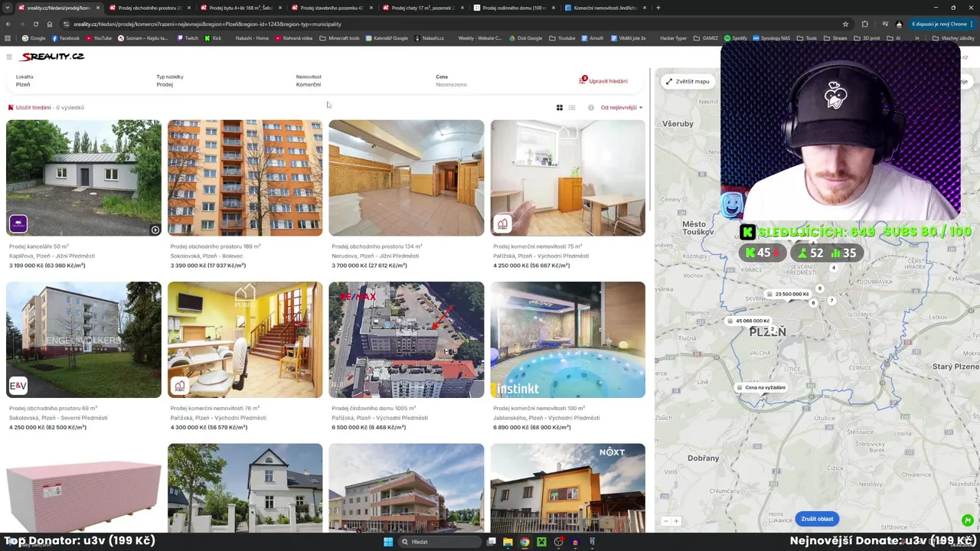Open the Od nejlevnější sort dropdown

[x=621, y=108]
